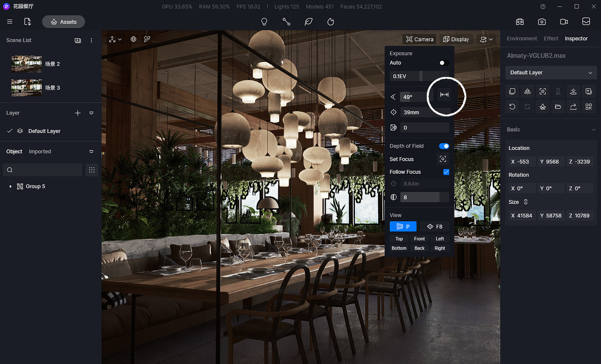601x364 pixels.
Task: Switch to the Display tab above the viewport
Action: click(x=456, y=39)
